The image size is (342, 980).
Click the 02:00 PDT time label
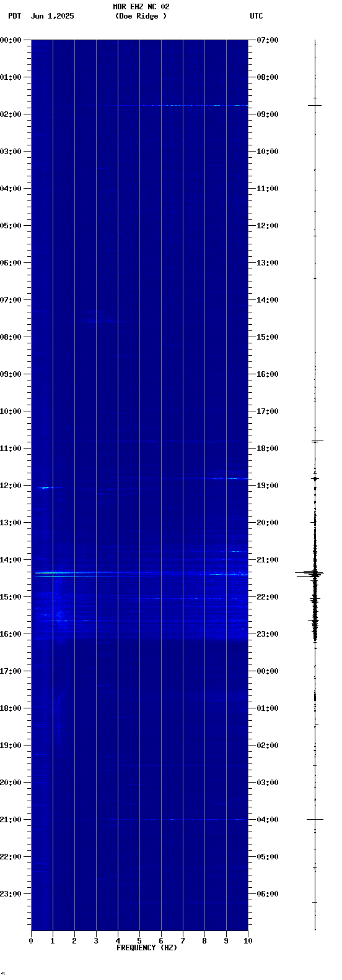[x=11, y=114]
